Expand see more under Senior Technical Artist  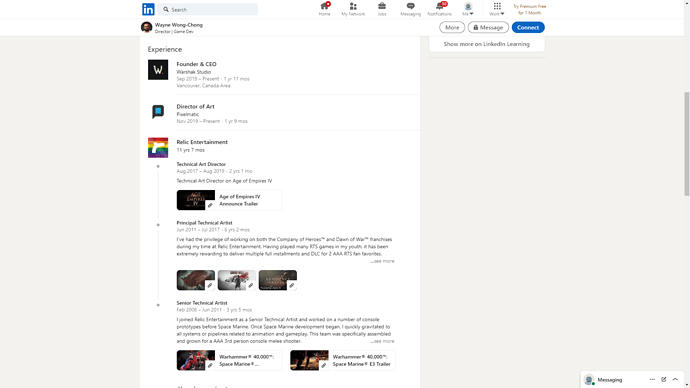(382, 341)
